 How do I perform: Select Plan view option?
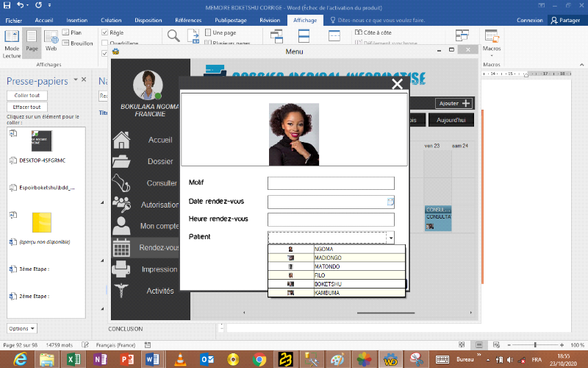pos(71,32)
